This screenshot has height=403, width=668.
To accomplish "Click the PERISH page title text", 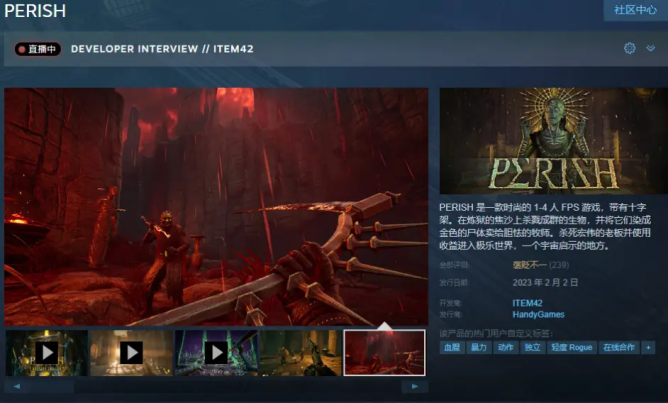I will click(x=35, y=11).
